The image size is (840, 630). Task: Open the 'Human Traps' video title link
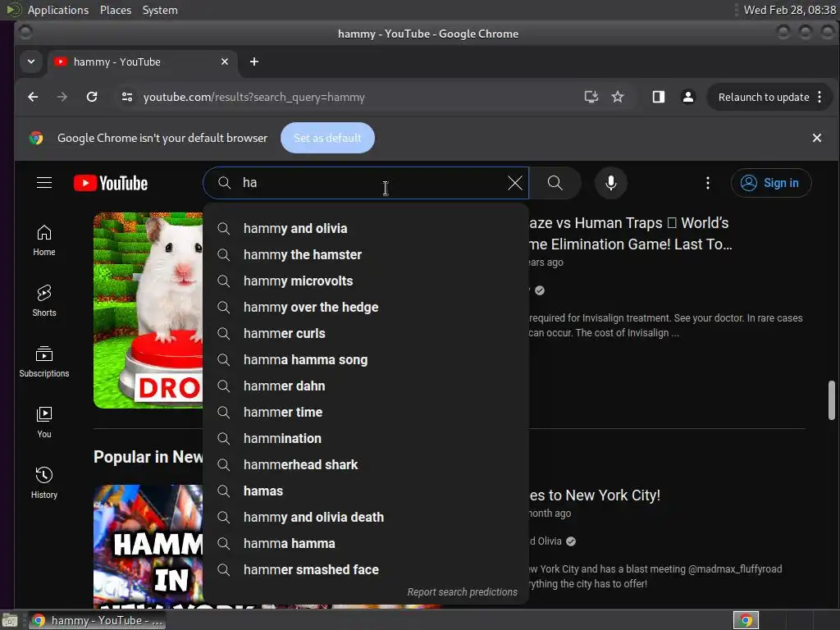[x=631, y=234]
